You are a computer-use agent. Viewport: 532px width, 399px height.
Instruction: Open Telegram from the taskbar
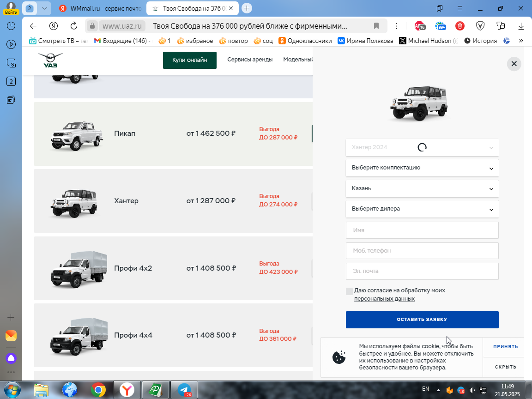[183, 390]
